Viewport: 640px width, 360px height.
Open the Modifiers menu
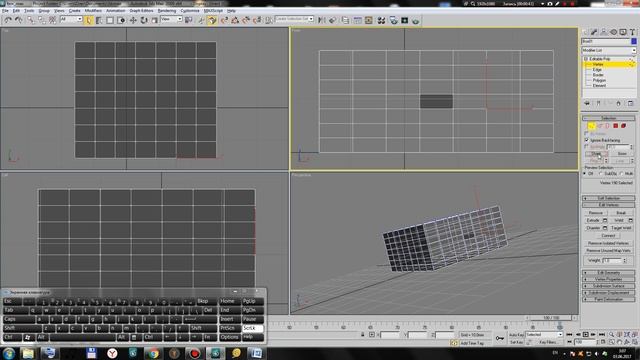click(x=93, y=11)
